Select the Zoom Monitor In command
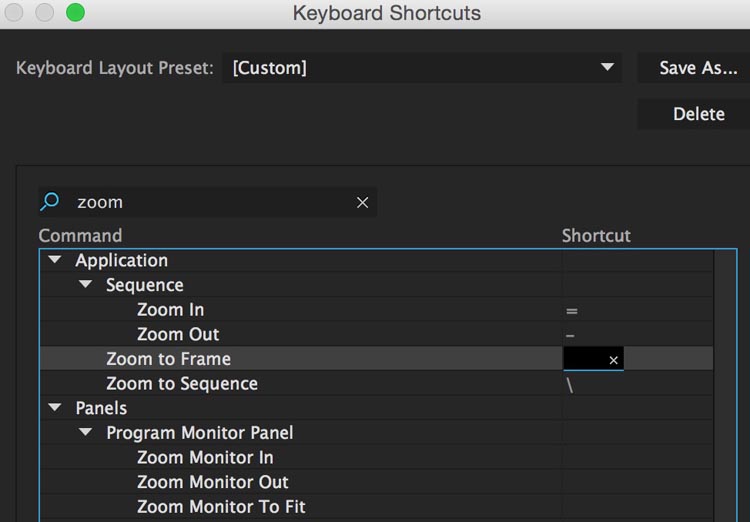750x522 pixels. point(205,457)
